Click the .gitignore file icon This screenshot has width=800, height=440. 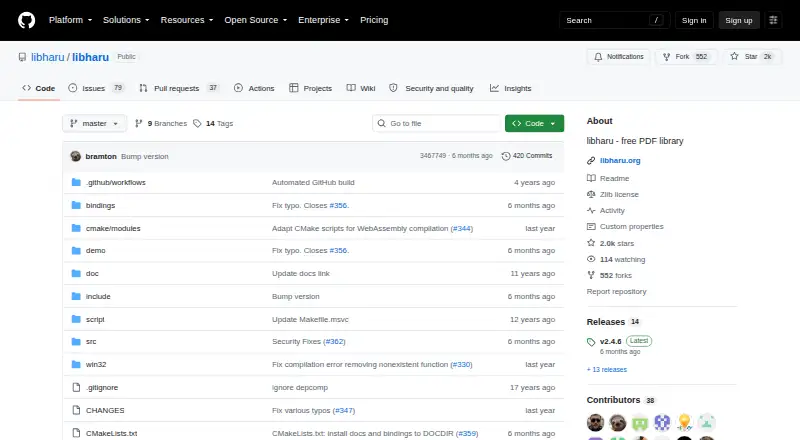76,387
